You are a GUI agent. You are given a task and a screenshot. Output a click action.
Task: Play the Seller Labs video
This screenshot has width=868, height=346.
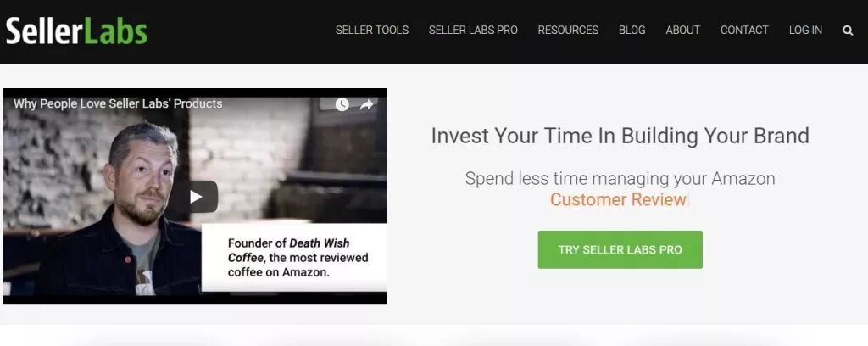(x=195, y=197)
